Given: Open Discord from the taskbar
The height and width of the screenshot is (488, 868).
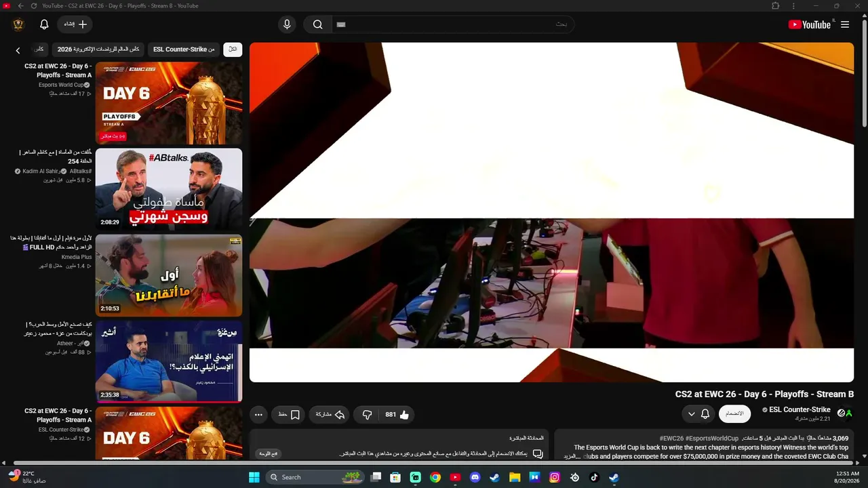Looking at the screenshot, I should click(475, 477).
